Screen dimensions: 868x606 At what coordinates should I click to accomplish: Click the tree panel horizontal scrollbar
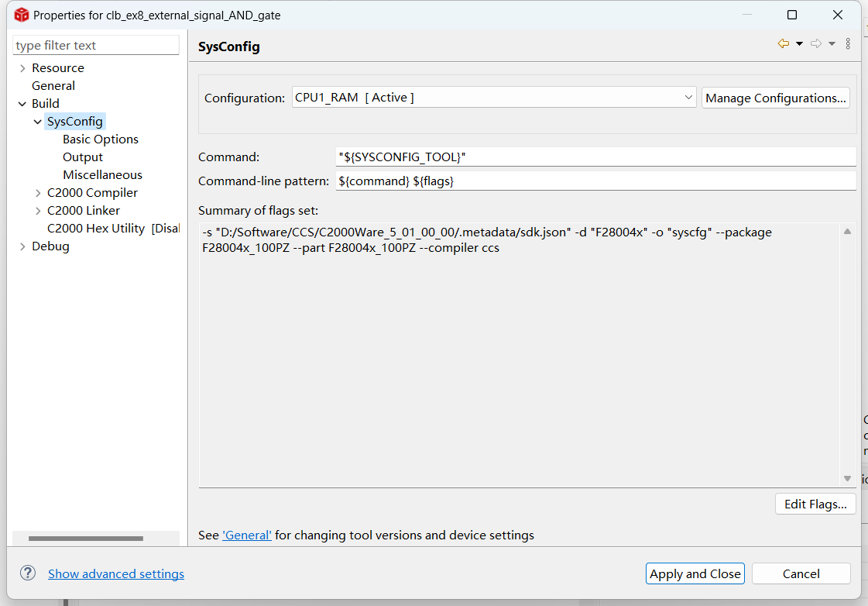click(86, 539)
